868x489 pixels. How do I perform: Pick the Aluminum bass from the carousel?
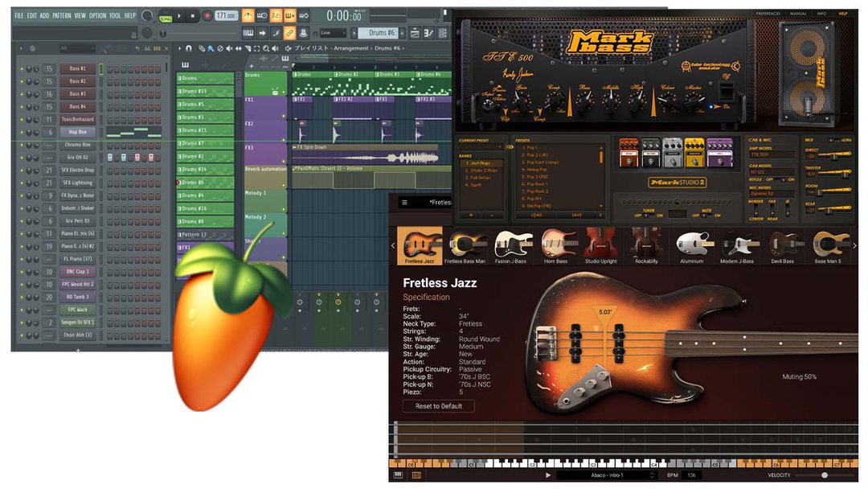pyautogui.click(x=691, y=245)
